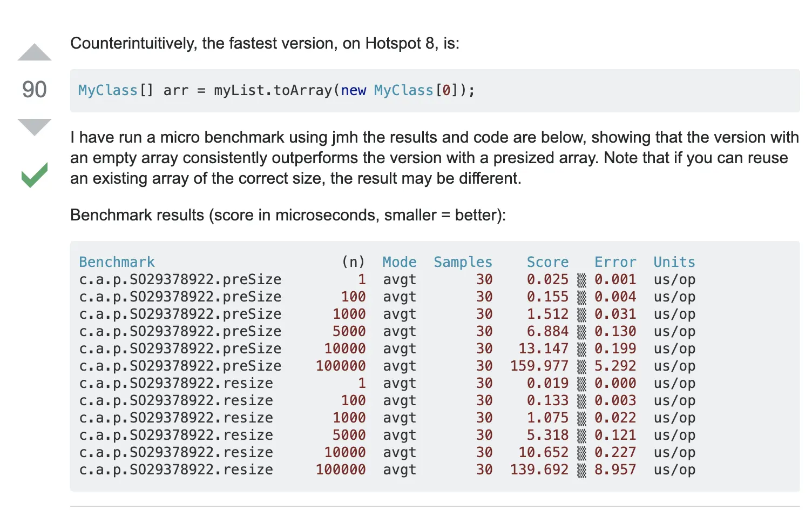Click the toArray code snippet line
Image resolution: width=812 pixels, height=523 pixels.
276,90
